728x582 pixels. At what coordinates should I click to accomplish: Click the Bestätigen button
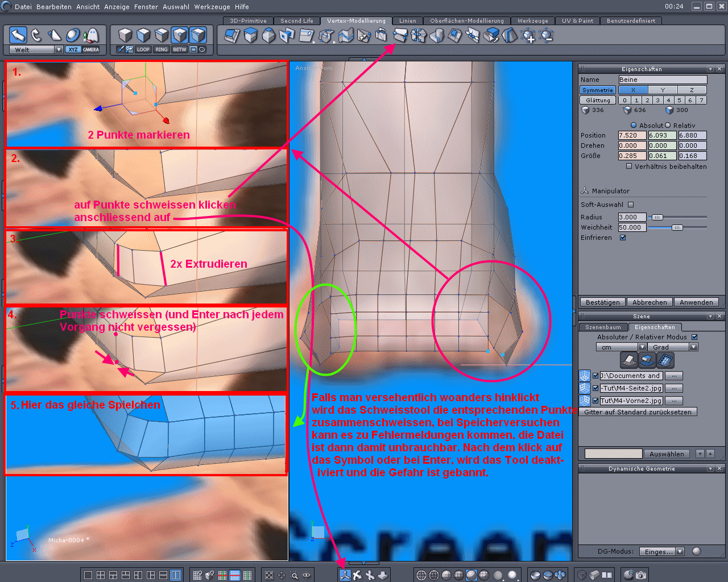coord(603,302)
